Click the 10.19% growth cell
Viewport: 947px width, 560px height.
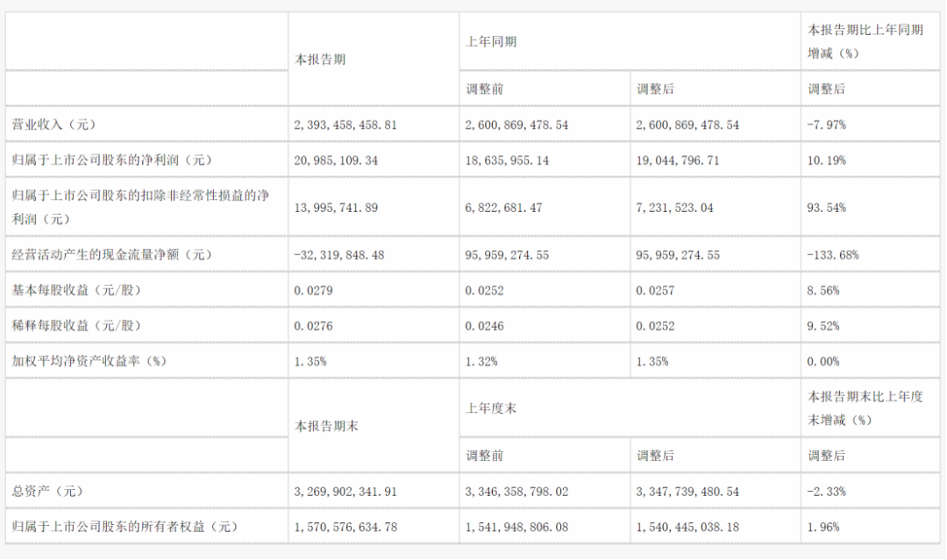pyautogui.click(x=826, y=160)
